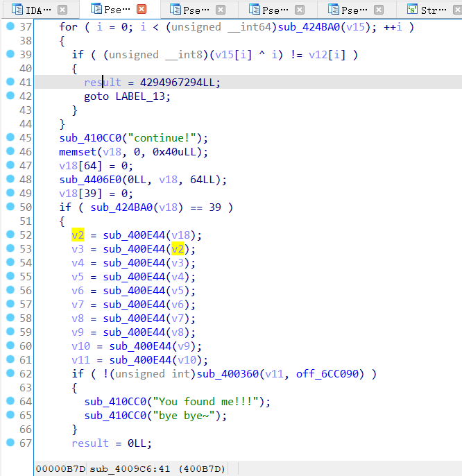Toggle breakpoint on line 50
462x476 pixels.
(x=10, y=207)
